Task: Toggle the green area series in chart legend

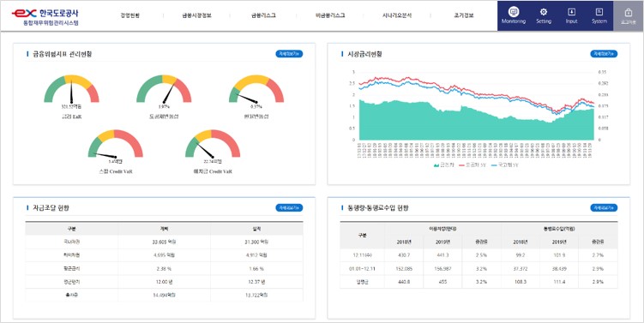Action: tap(442, 165)
